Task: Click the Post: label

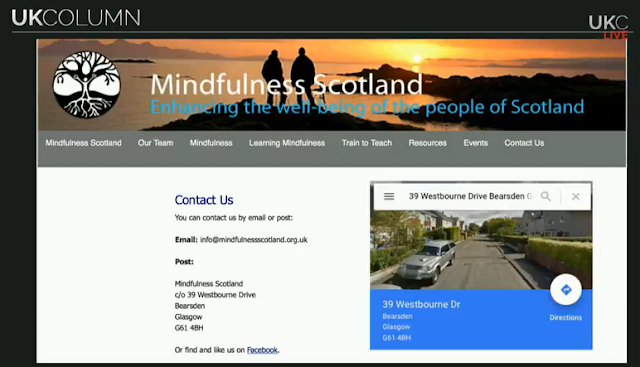Action: click(x=184, y=262)
